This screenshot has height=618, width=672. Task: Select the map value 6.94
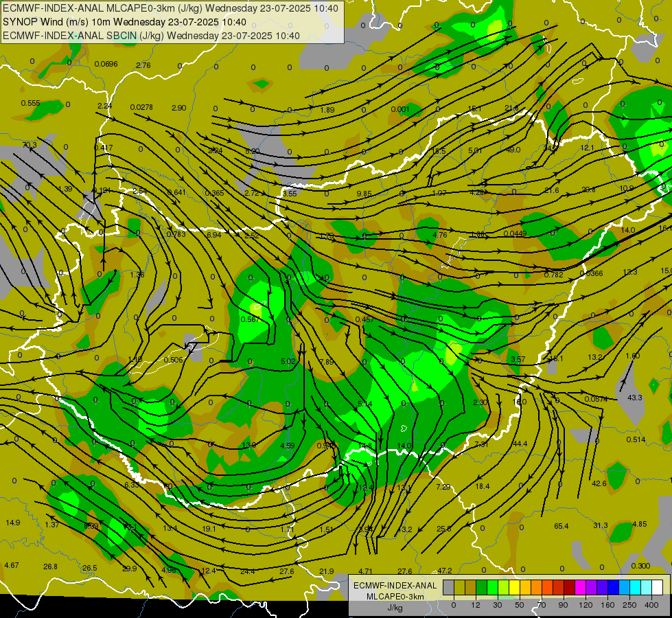[214, 235]
